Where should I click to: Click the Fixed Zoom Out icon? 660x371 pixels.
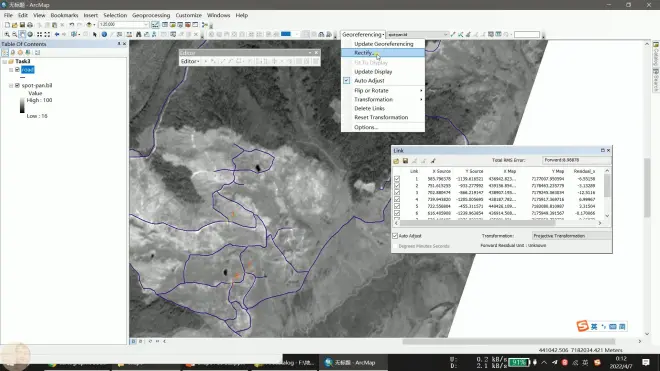pos(47,35)
